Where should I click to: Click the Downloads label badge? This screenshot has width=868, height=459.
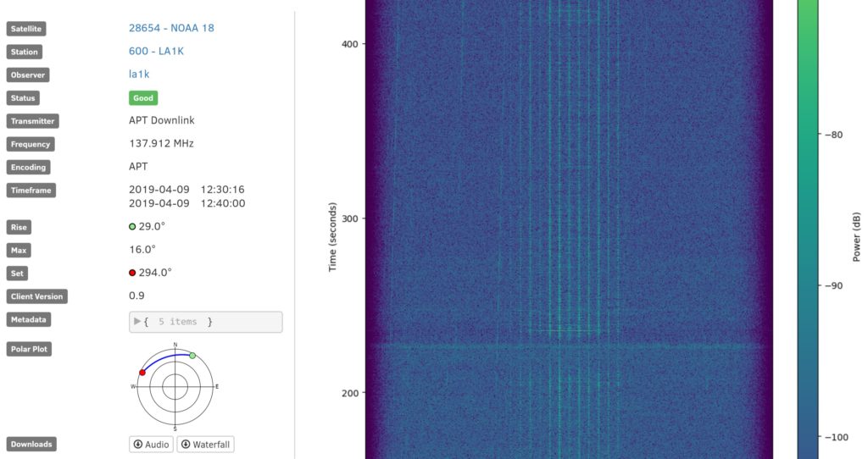[x=31, y=445]
